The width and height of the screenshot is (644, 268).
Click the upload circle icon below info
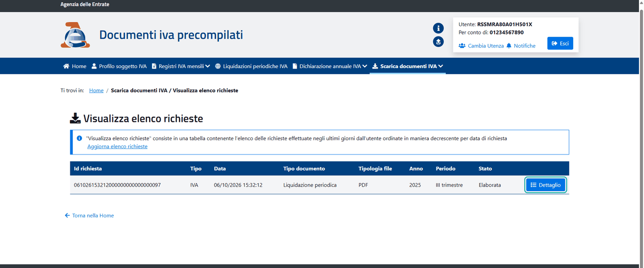[x=438, y=42]
